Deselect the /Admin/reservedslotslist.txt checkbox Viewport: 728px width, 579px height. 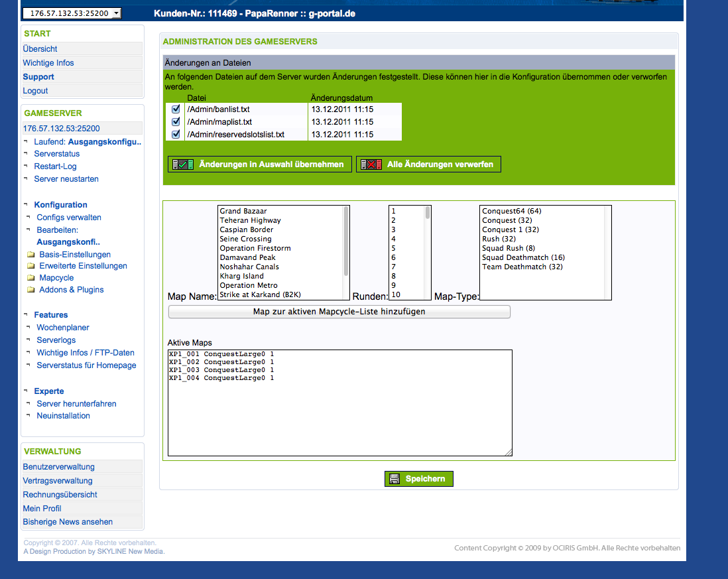click(x=176, y=134)
